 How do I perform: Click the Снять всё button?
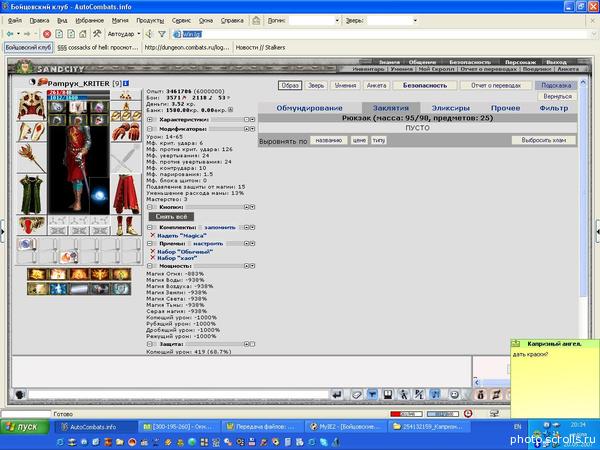pos(171,217)
